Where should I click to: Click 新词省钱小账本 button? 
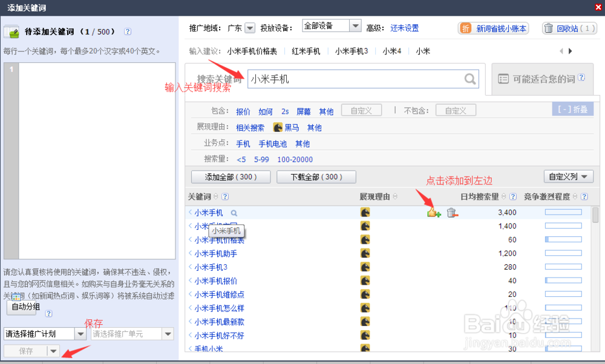(493, 28)
